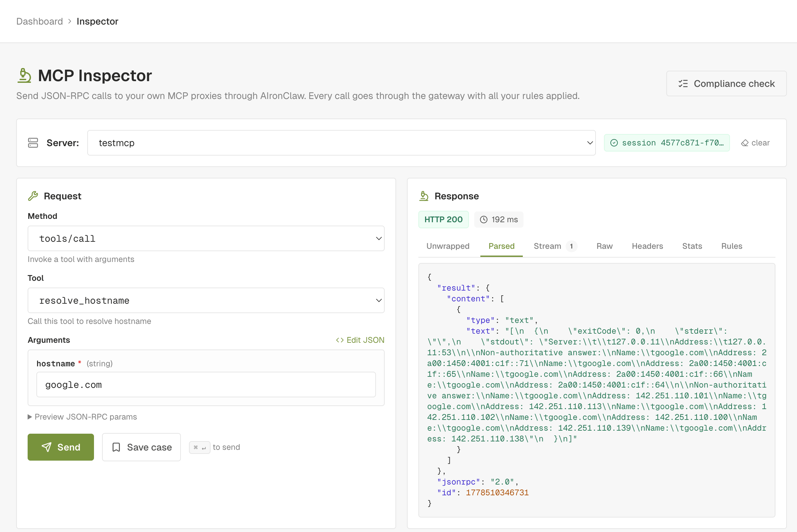The width and height of the screenshot is (797, 532).
Task: Click the id value 1778510346731
Action: pos(497,493)
